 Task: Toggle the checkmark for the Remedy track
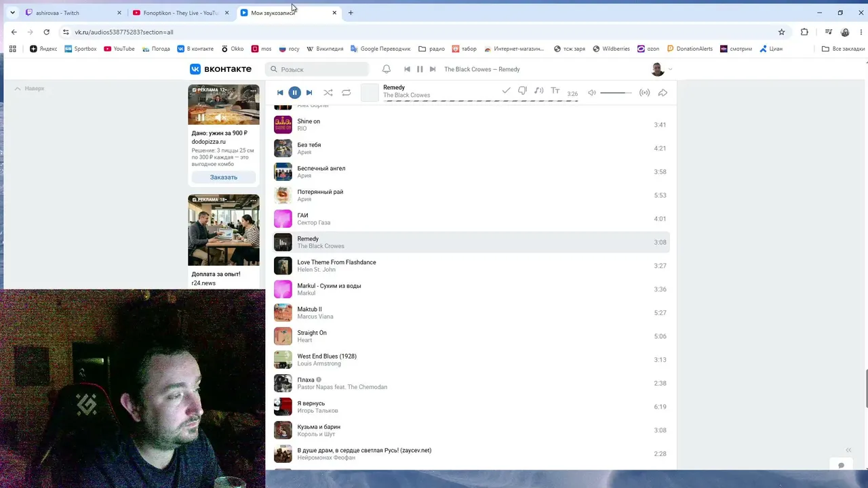[x=506, y=91]
